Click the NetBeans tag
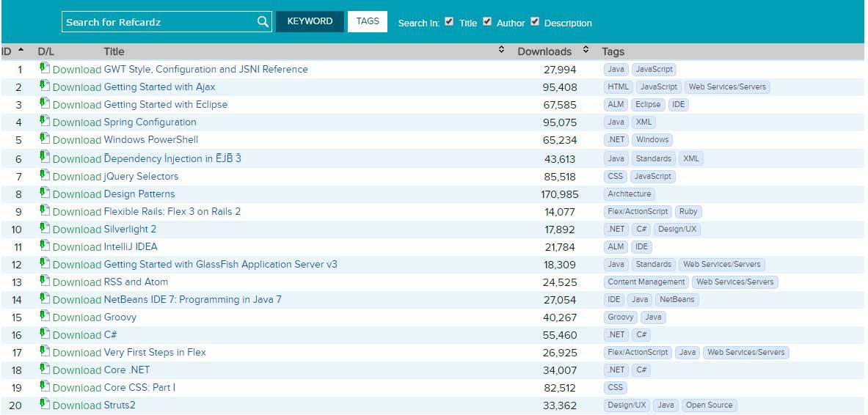The height and width of the screenshot is (415, 868). pyautogui.click(x=677, y=299)
